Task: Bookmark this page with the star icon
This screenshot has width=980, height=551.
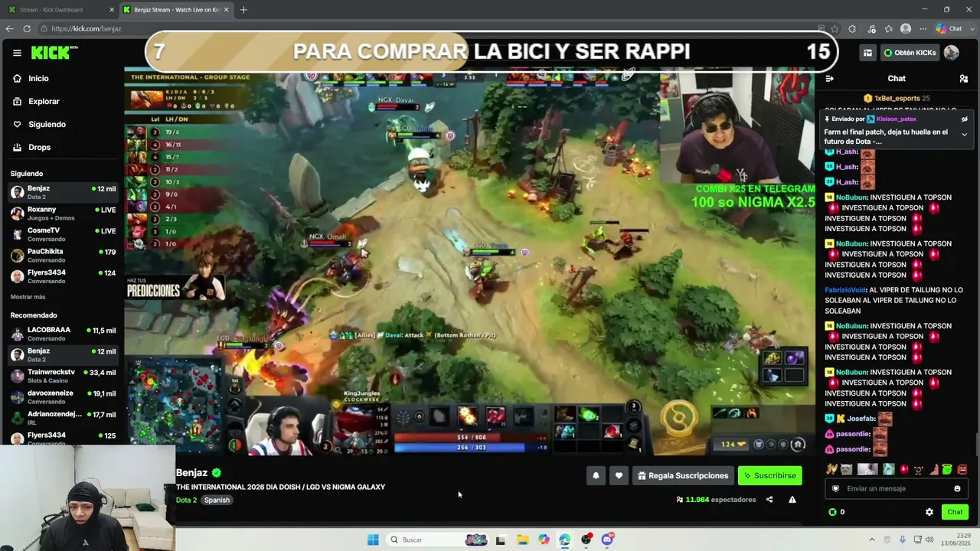Action: [x=834, y=28]
